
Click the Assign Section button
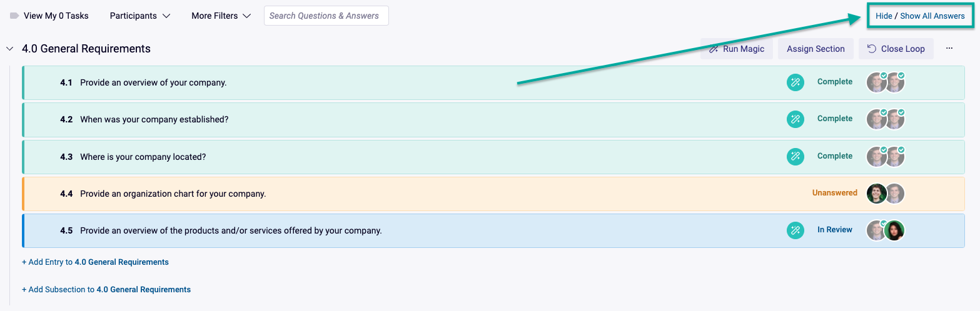click(816, 49)
